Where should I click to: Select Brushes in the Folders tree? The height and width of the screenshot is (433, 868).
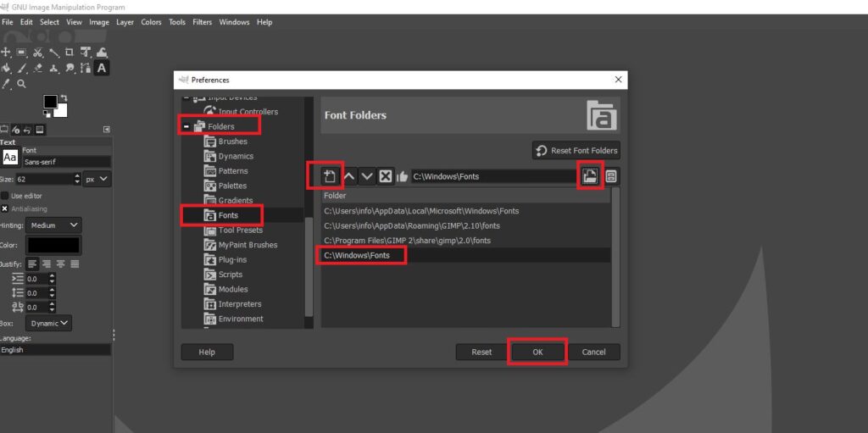232,142
